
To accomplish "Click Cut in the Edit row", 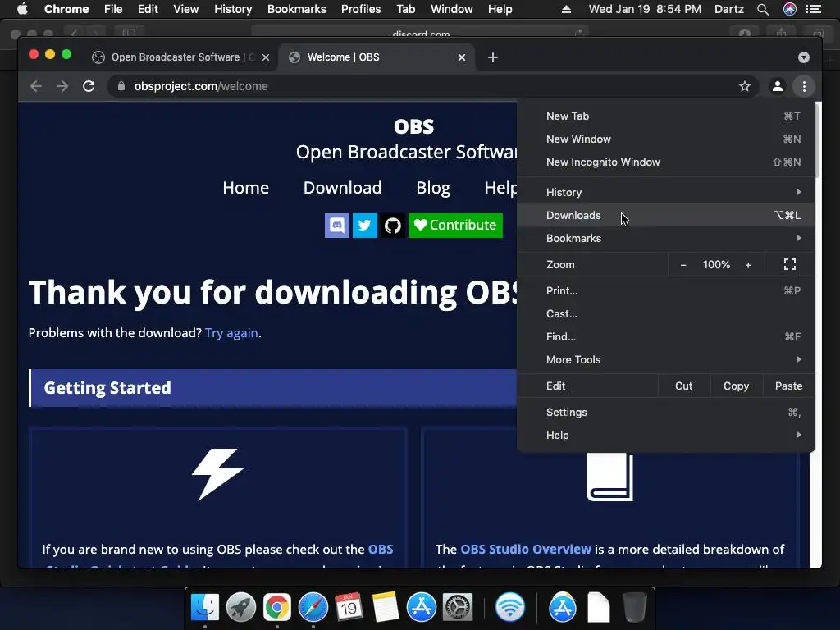I will pos(683,386).
